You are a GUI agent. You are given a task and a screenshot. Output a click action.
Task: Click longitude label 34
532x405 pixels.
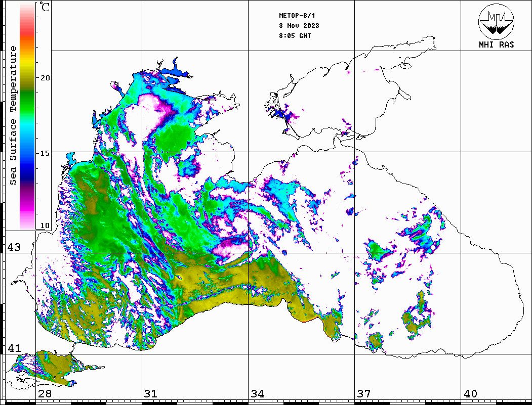257,393
